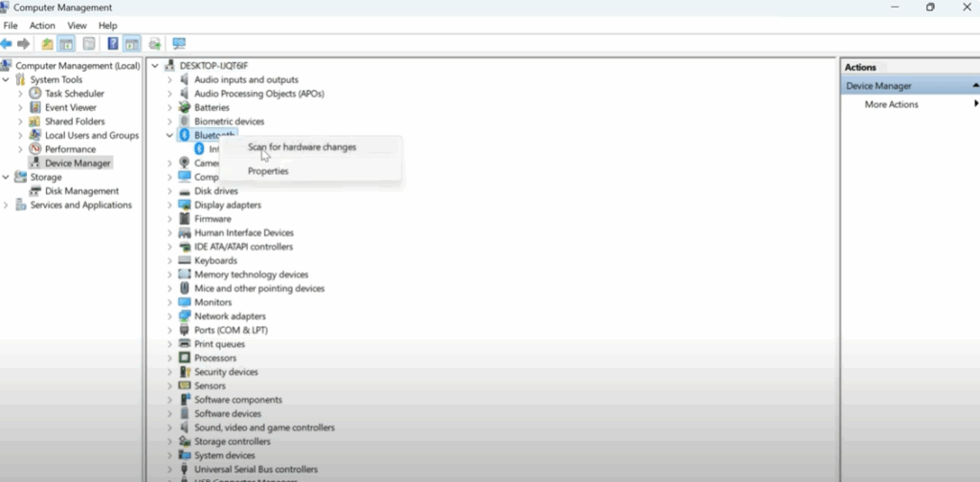Select Device Manager in the left tree
Image resolution: width=980 pixels, height=482 pixels.
click(x=78, y=163)
